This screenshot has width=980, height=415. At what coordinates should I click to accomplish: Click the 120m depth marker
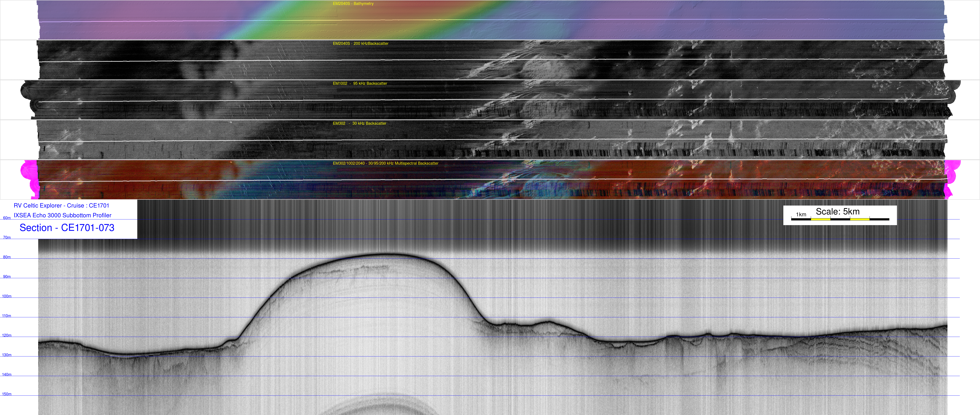pos(7,336)
